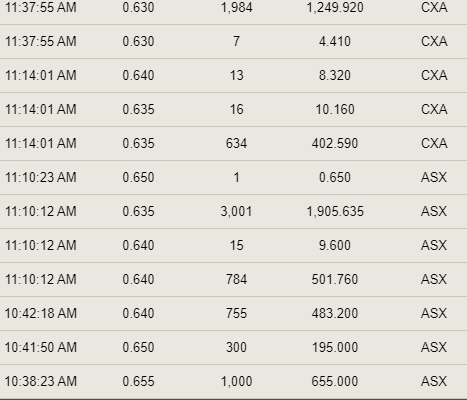Click the 1,905.635 value cell
This screenshot has height=400, width=467.
pos(335,212)
